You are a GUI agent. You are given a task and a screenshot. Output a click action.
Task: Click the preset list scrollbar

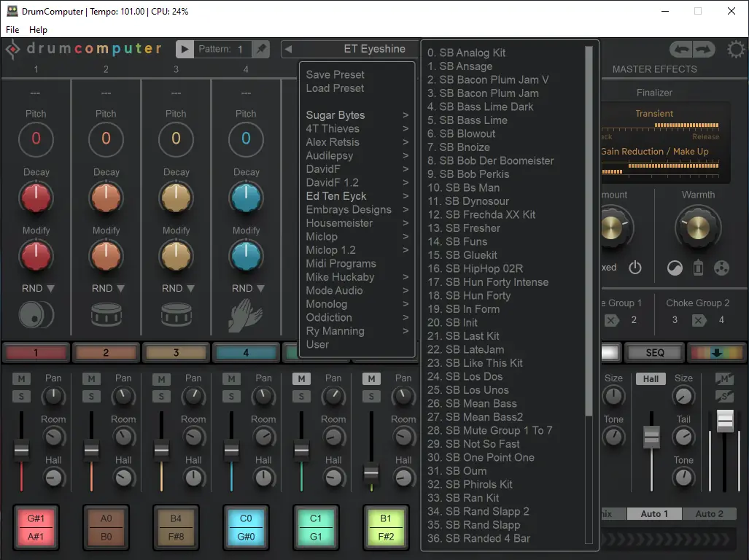(x=589, y=231)
